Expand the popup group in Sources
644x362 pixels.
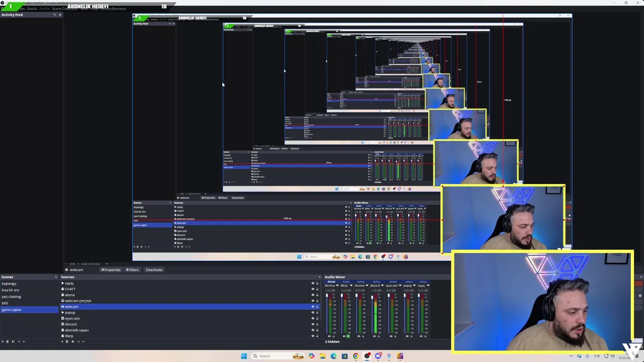(63, 313)
